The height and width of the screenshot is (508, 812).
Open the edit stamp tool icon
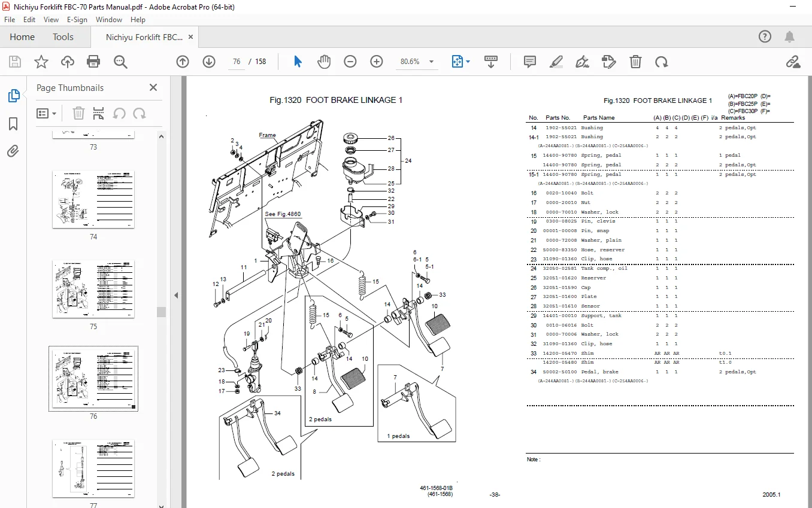(x=608, y=62)
